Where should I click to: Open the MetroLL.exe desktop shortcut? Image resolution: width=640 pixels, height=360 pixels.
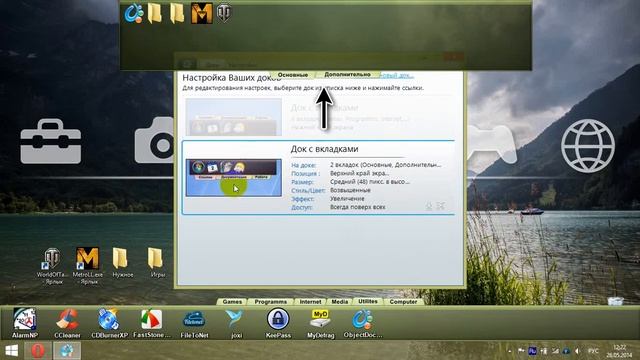point(87,265)
